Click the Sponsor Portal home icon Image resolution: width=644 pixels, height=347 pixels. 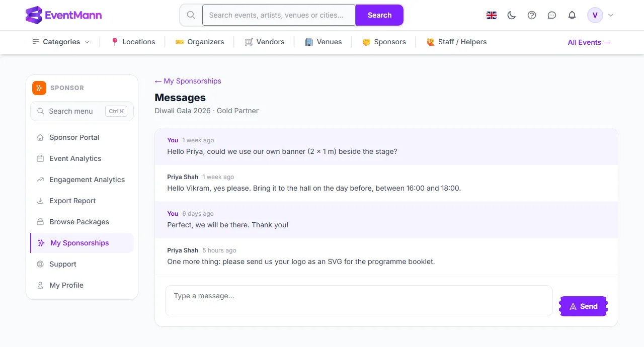tap(40, 137)
